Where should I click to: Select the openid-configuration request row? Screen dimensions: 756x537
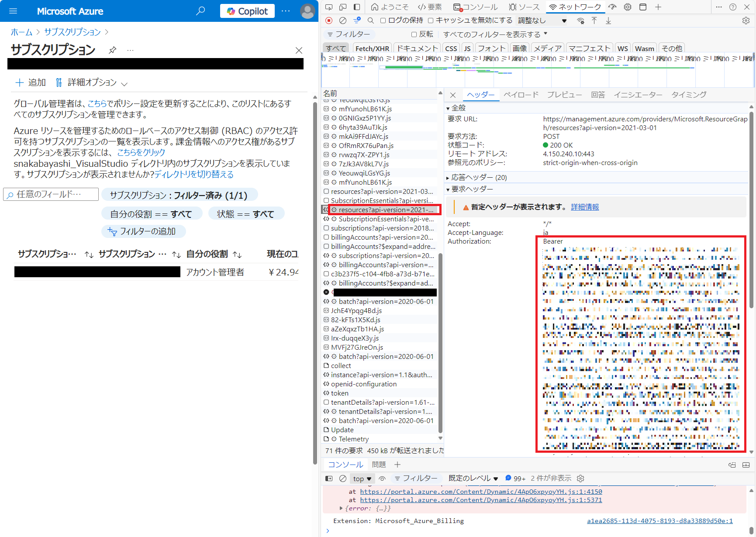[380, 384]
